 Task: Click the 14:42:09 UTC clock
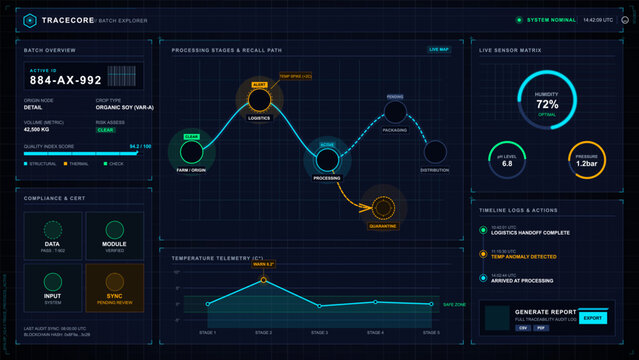598,20
